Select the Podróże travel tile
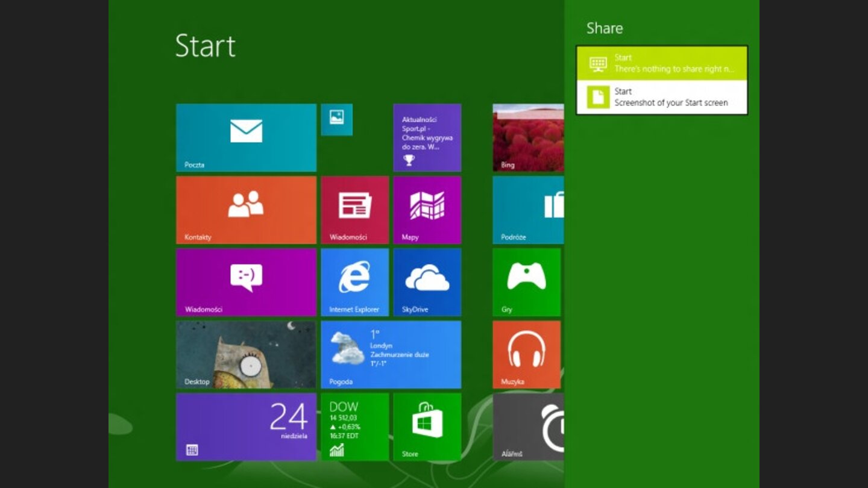This screenshot has width=868, height=488. 526,210
